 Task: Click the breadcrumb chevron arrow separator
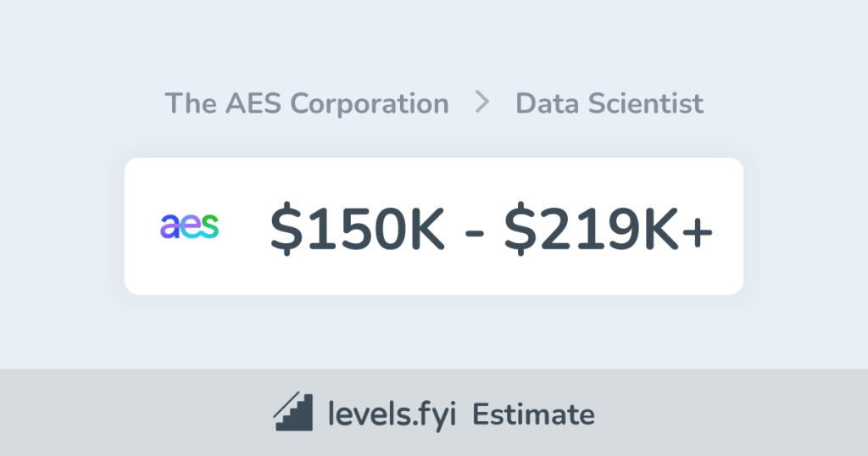click(x=482, y=103)
